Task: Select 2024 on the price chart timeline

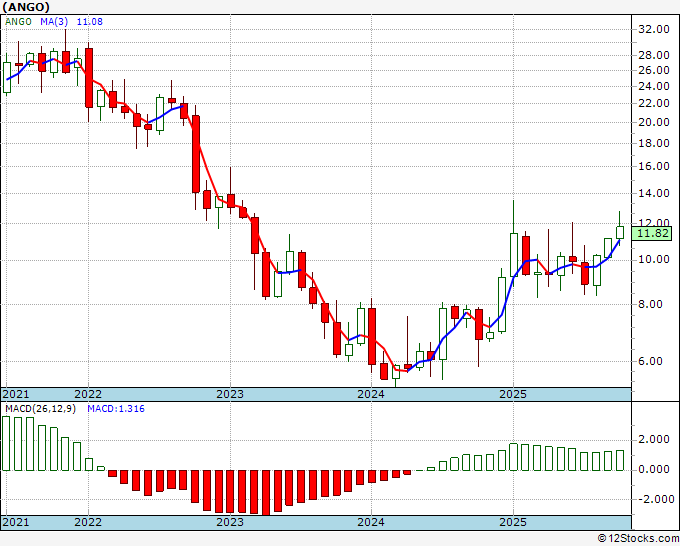Action: 371,394
